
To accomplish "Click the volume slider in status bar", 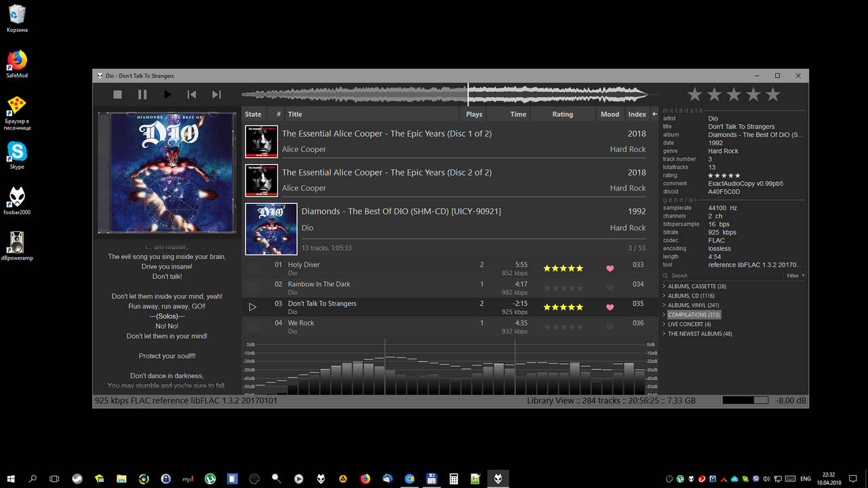I will coord(745,401).
